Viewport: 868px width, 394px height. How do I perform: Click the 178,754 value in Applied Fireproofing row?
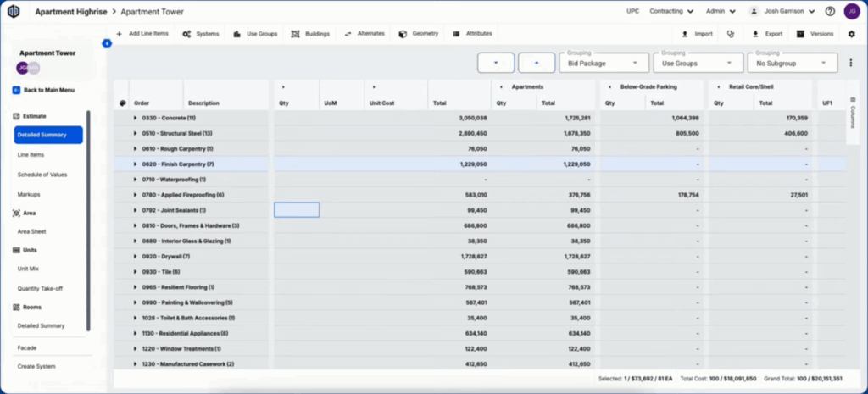(687, 195)
